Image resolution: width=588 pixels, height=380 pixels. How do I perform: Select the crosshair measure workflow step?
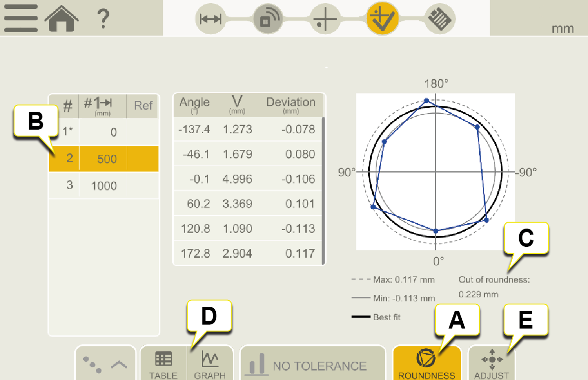click(x=325, y=19)
